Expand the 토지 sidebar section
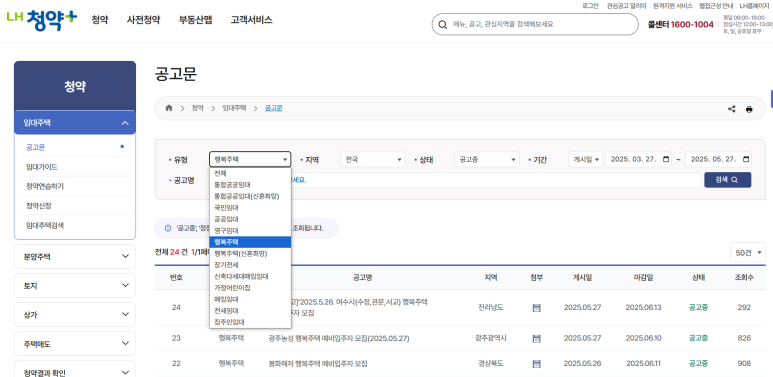 pos(75,286)
